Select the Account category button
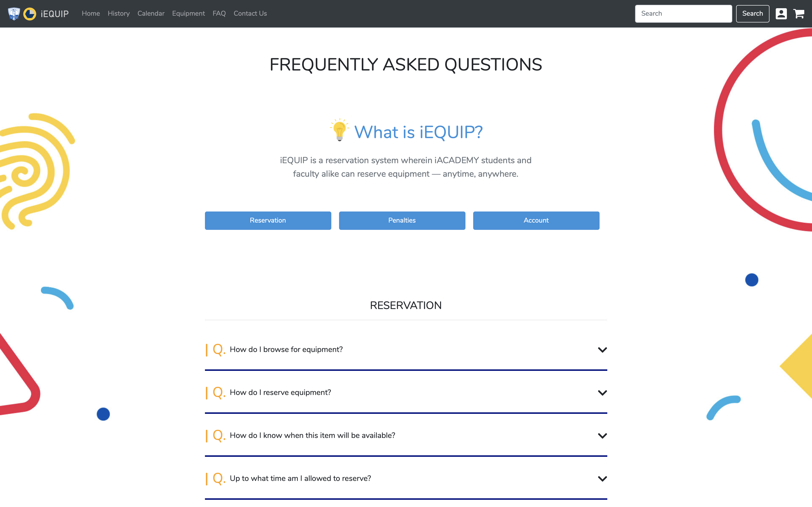Viewport: 812px width, 507px height. point(536,220)
